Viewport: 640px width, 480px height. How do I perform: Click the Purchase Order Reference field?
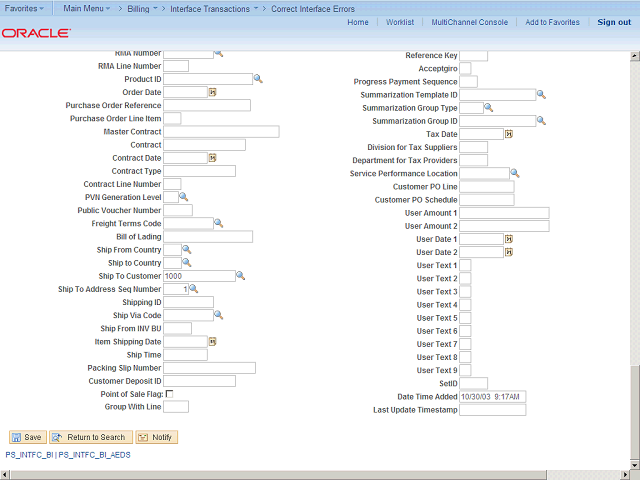[x=207, y=105]
